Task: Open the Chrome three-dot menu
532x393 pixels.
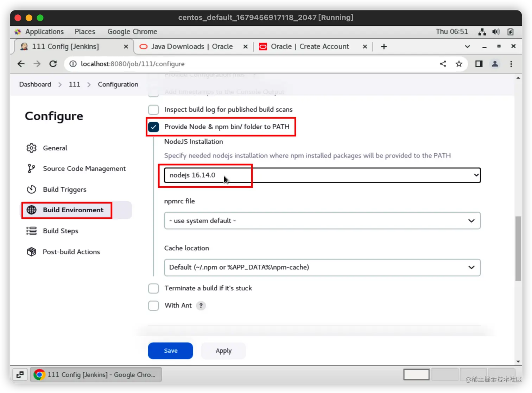Action: [511, 64]
